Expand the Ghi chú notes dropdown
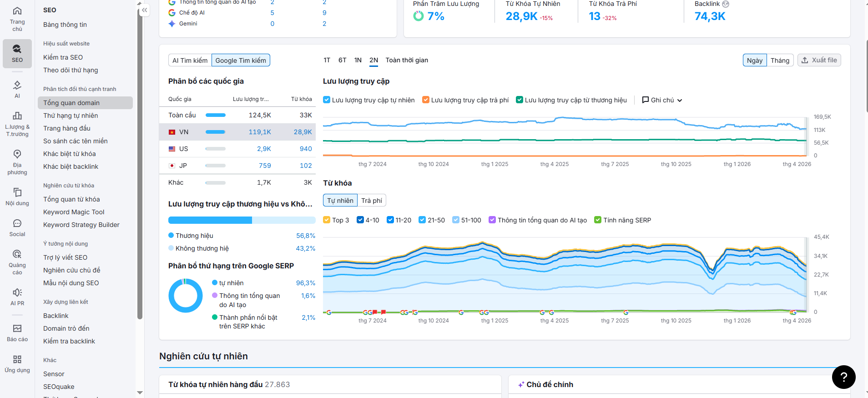868x398 pixels. click(x=662, y=100)
